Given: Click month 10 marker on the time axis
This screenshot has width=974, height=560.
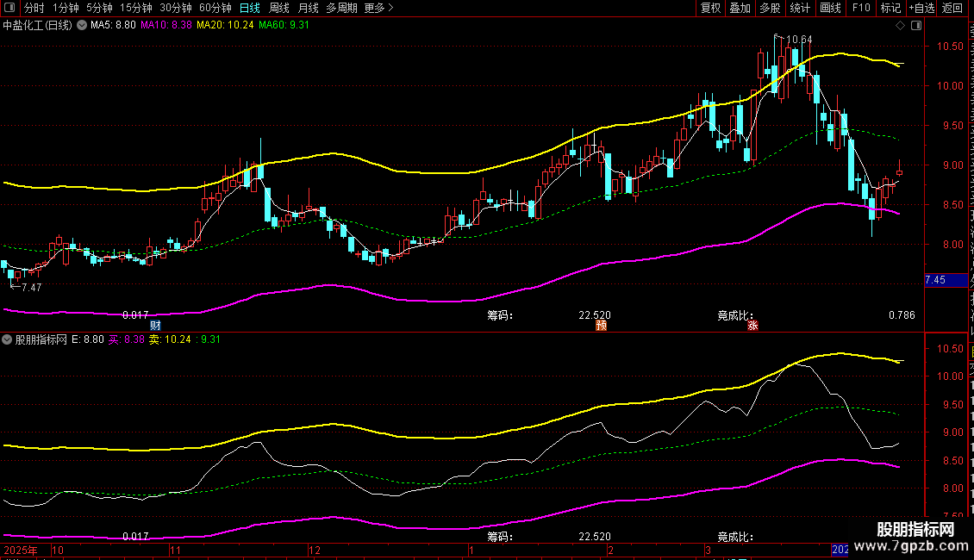Looking at the screenshot, I should (57, 550).
